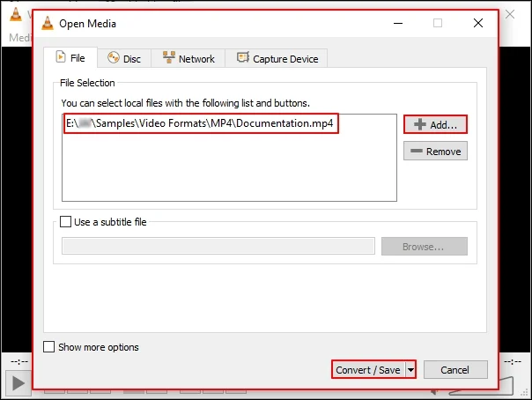
Task: Click the Remove button
Action: [x=435, y=152]
